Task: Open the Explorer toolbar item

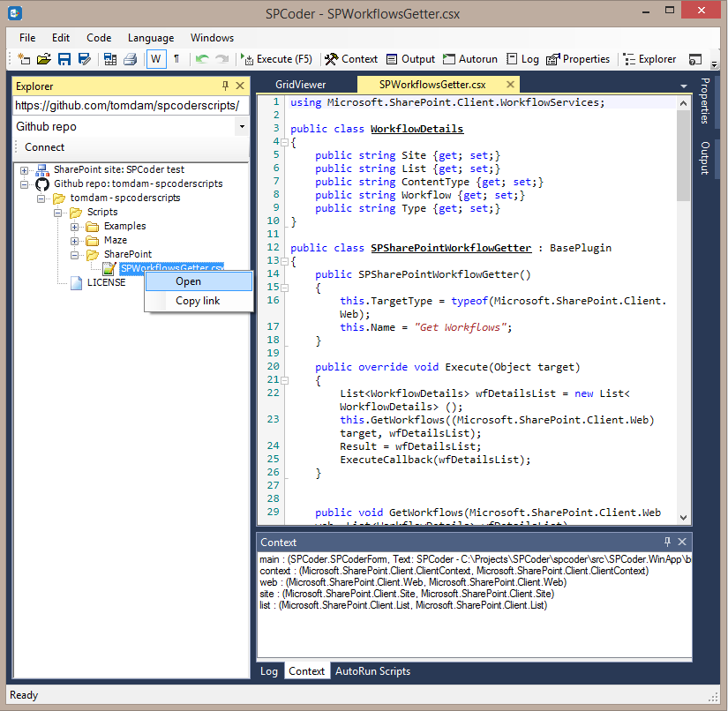Action: (x=649, y=59)
